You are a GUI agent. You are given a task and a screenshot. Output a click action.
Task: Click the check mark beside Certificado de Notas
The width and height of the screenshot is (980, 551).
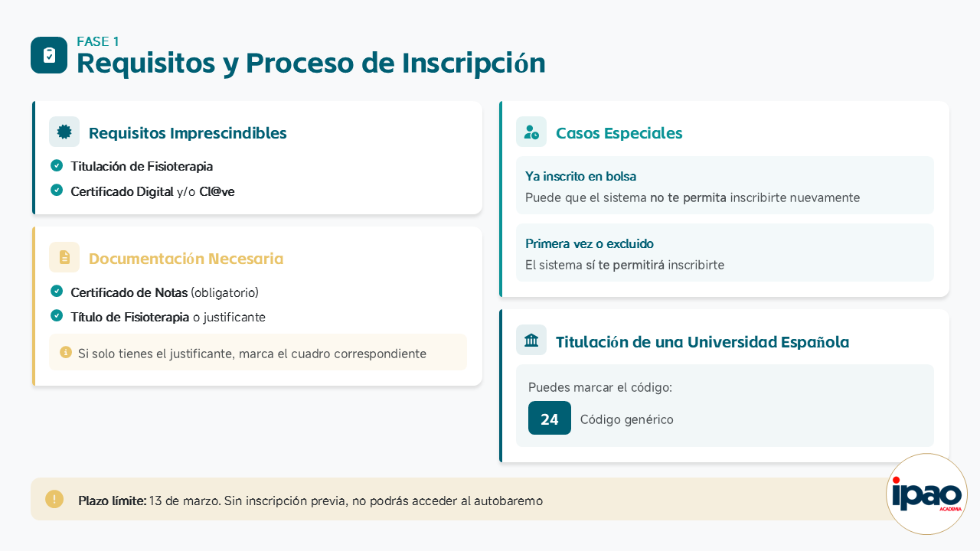(57, 291)
